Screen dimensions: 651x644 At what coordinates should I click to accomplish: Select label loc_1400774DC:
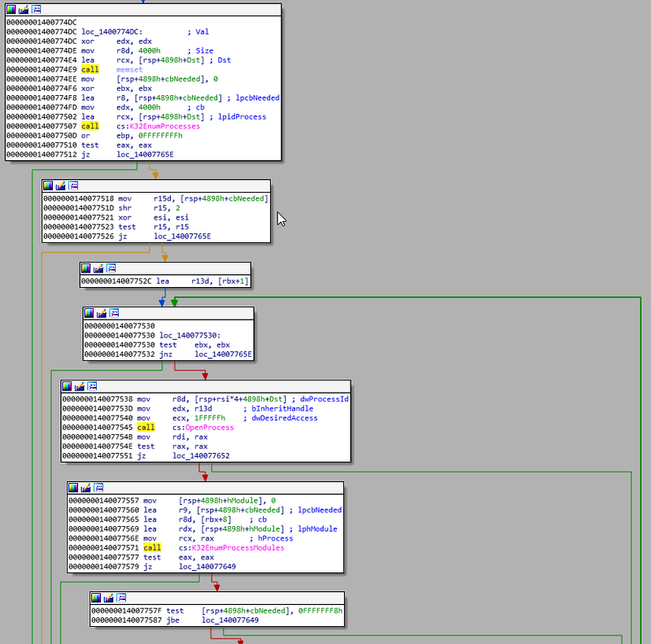(111, 32)
